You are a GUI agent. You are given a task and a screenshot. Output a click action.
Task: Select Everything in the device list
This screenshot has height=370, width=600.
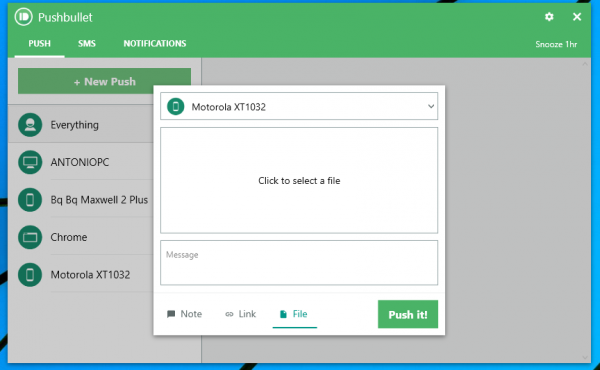(x=81, y=125)
